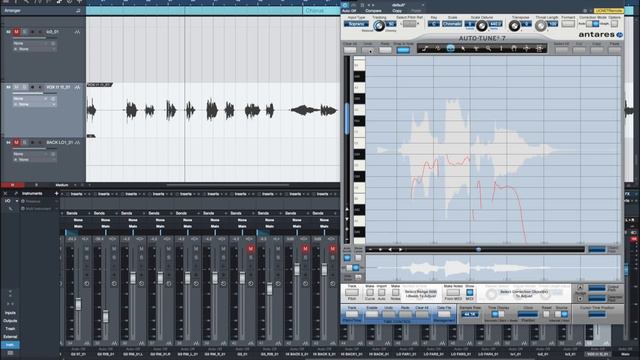Click the Tracking knob in Auto-Tune
This screenshot has height=360, width=640.
[x=379, y=26]
